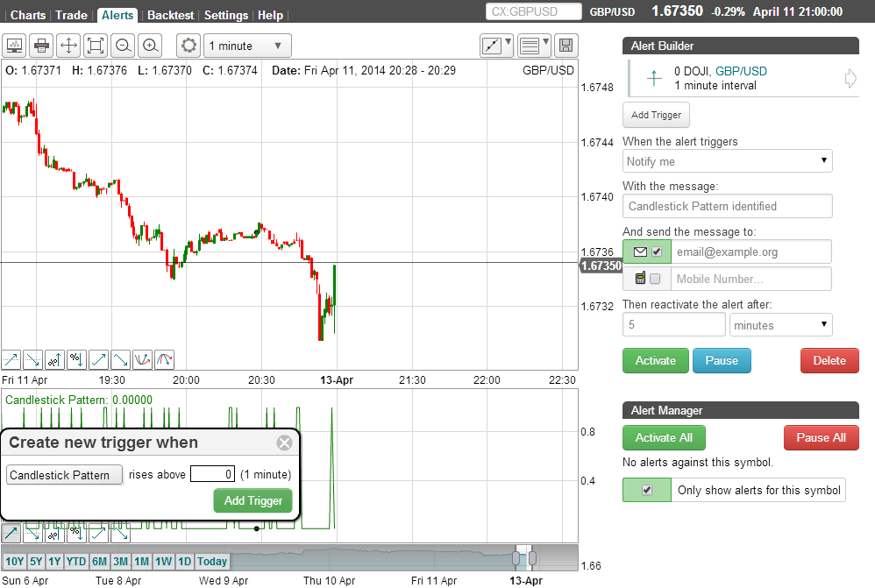Click Activate All in Alert Manager

point(664,437)
